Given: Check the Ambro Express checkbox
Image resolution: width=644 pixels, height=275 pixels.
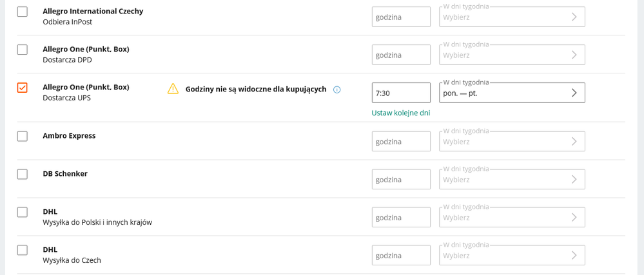Looking at the screenshot, I should point(22,136).
